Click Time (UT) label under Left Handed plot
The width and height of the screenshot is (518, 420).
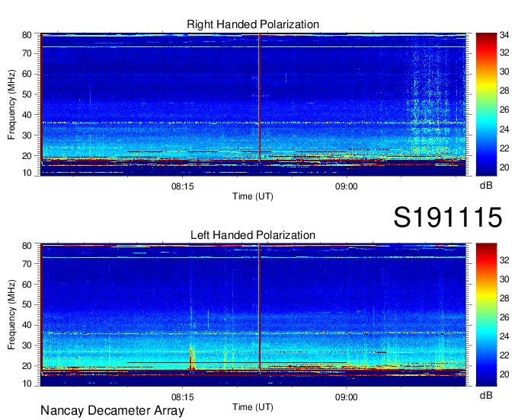253,407
